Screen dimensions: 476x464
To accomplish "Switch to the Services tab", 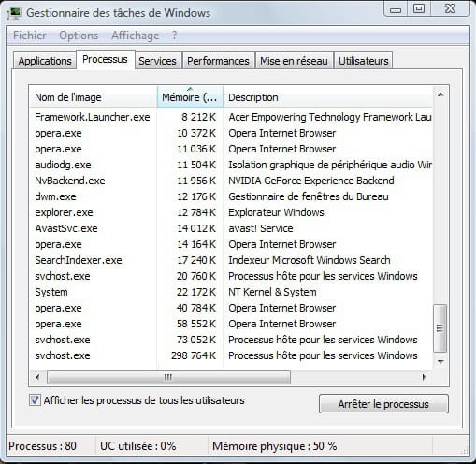I will 157,61.
